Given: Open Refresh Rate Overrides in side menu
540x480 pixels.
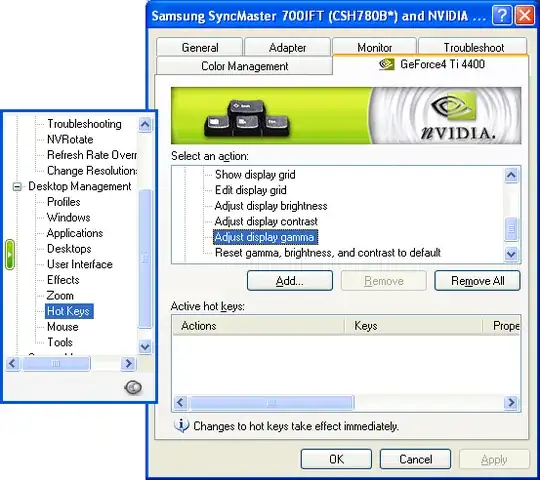Looking at the screenshot, I should coord(92,155).
